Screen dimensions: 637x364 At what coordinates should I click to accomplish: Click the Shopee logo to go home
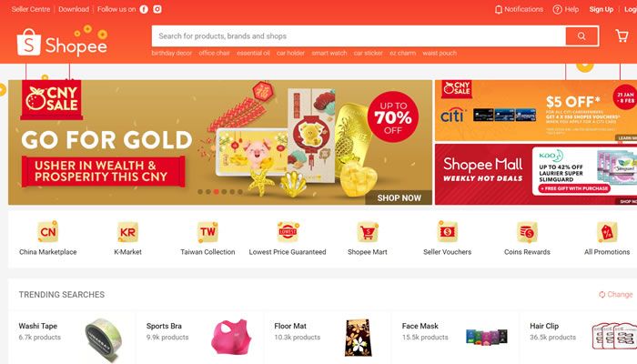(62, 42)
